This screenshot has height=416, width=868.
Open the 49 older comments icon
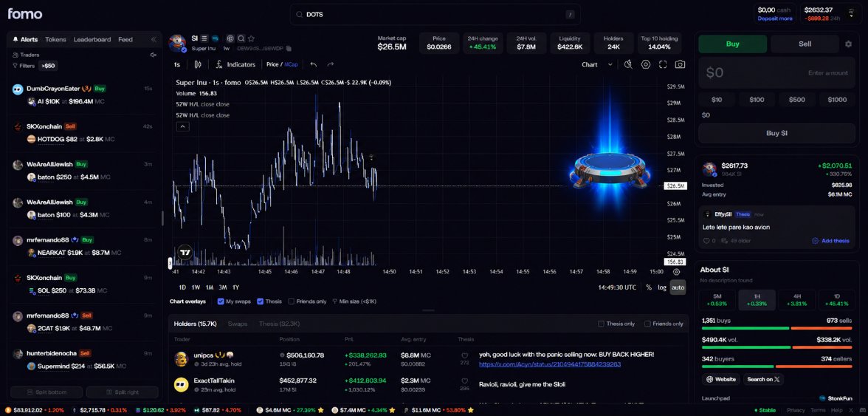point(726,241)
